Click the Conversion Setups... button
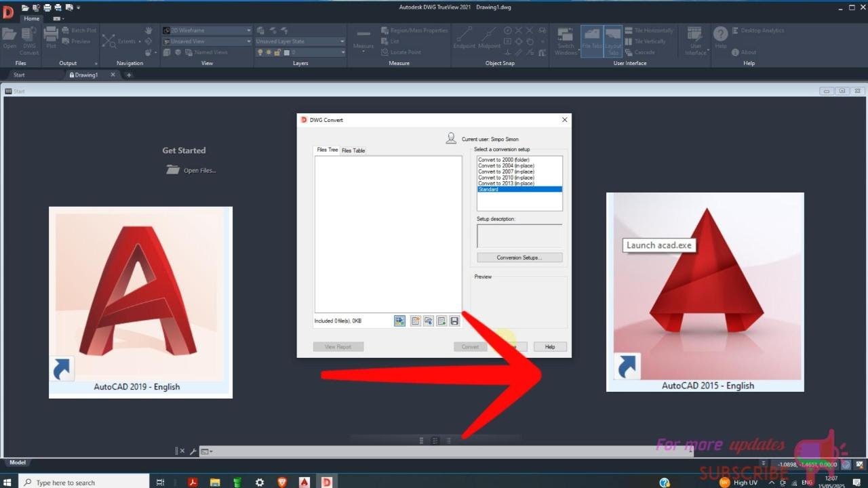The width and height of the screenshot is (868, 488). [x=519, y=258]
